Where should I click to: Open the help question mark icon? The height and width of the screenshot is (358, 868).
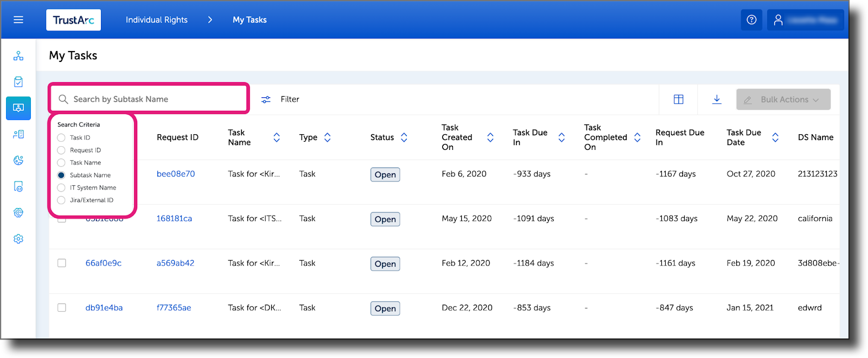(751, 20)
